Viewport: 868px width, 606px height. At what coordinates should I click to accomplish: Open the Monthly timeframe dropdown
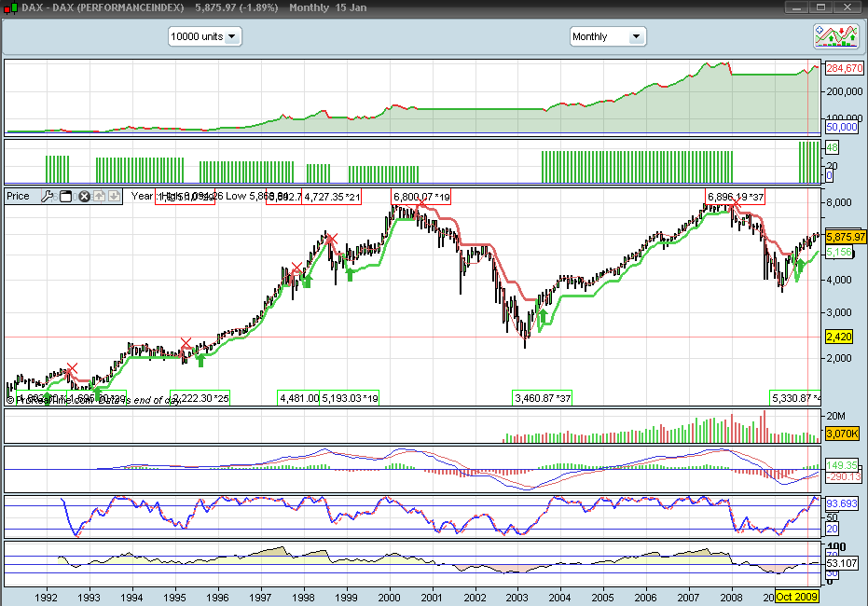608,36
